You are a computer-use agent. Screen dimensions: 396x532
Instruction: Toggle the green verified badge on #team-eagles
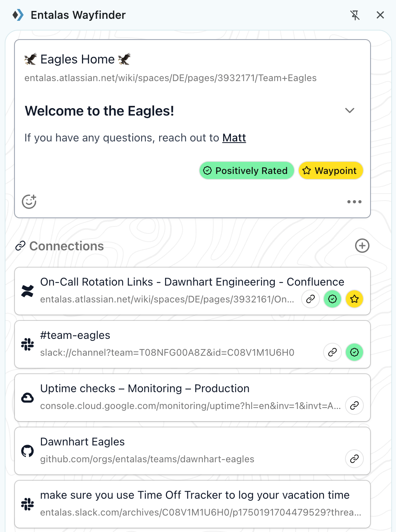point(354,352)
